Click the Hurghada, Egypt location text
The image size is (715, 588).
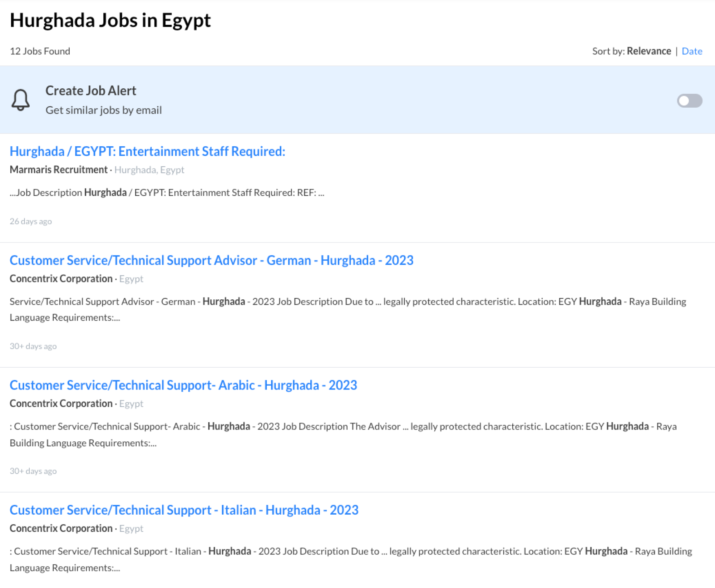tap(149, 170)
